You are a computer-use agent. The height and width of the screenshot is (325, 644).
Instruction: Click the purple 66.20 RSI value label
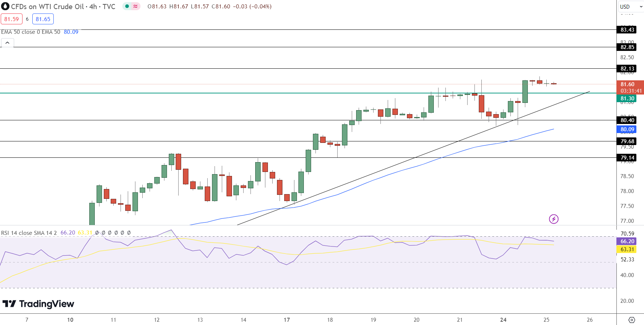pyautogui.click(x=627, y=241)
